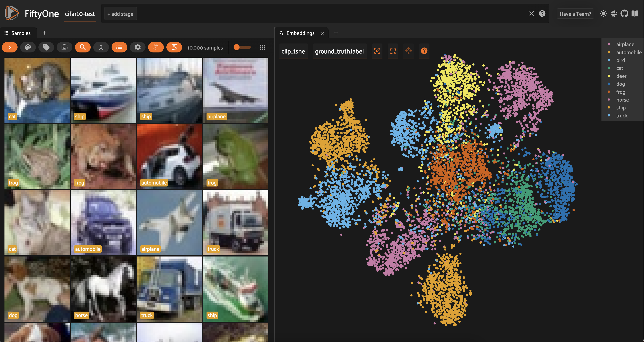The image size is (644, 342).
Task: Open the patches view icon
Action: tap(65, 47)
